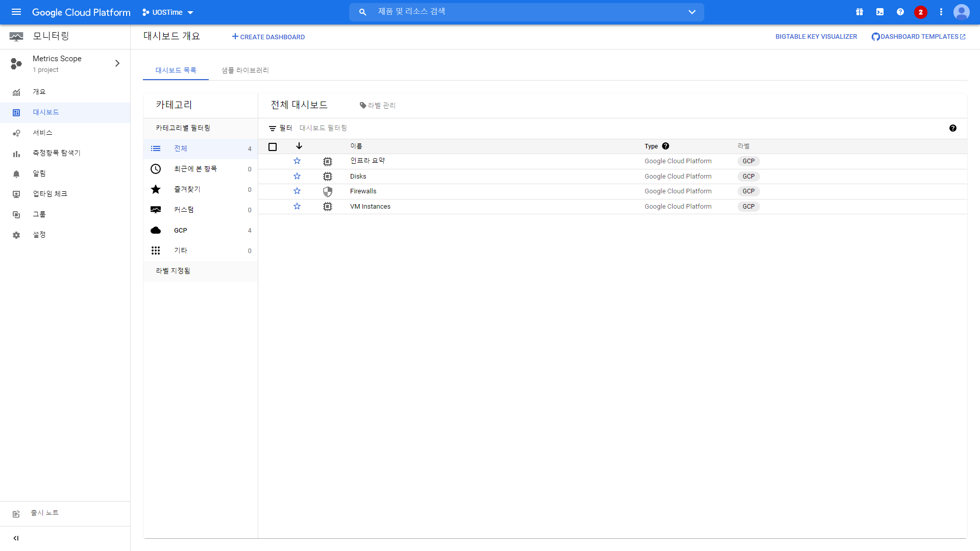This screenshot has height=551, width=980.
Task: Click the Monitoring product icon
Action: 16,36
